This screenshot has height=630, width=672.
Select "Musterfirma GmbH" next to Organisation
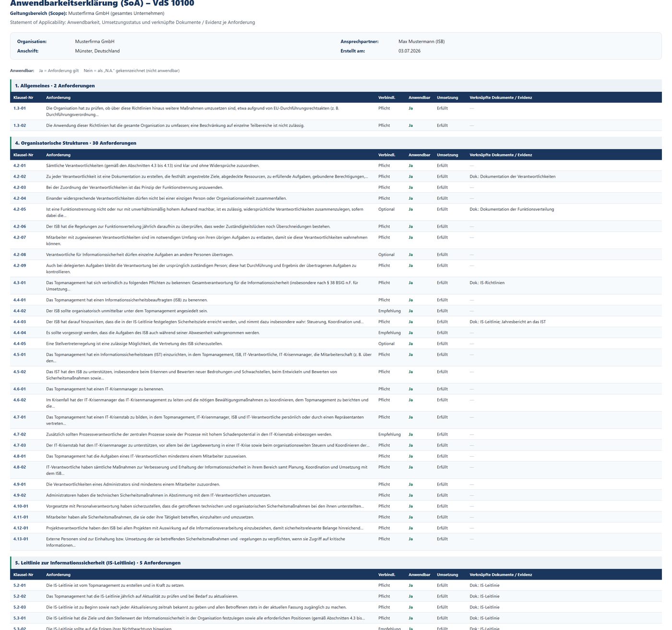[x=95, y=42]
